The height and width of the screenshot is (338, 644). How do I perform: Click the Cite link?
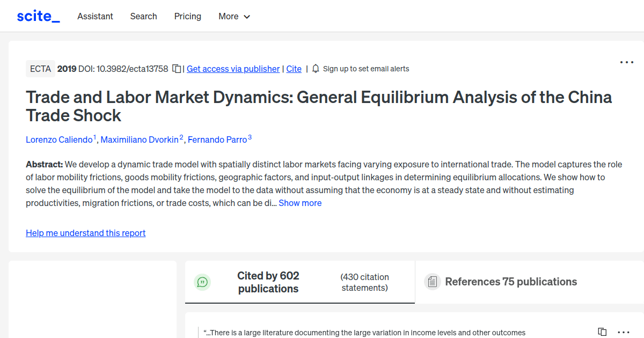[x=294, y=69]
